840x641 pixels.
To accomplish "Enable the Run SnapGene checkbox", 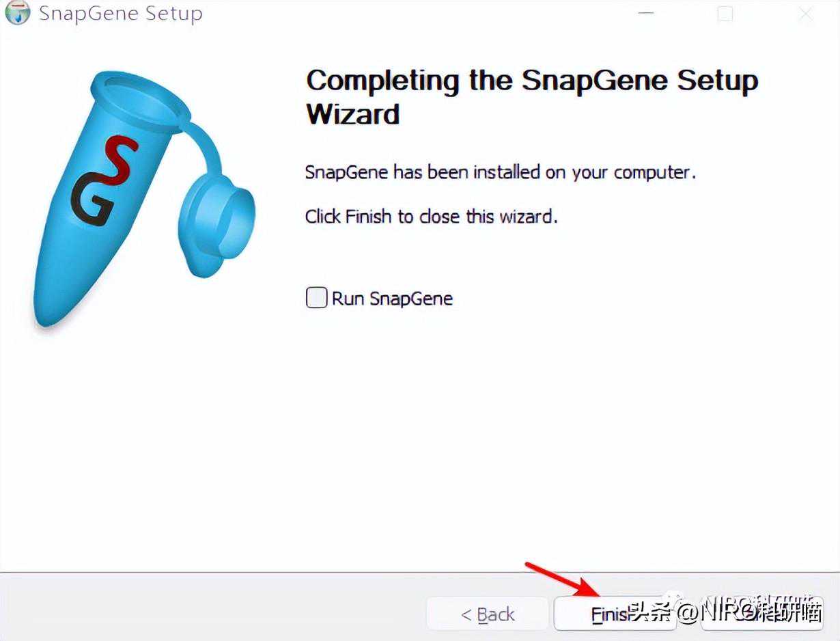I will click(316, 298).
